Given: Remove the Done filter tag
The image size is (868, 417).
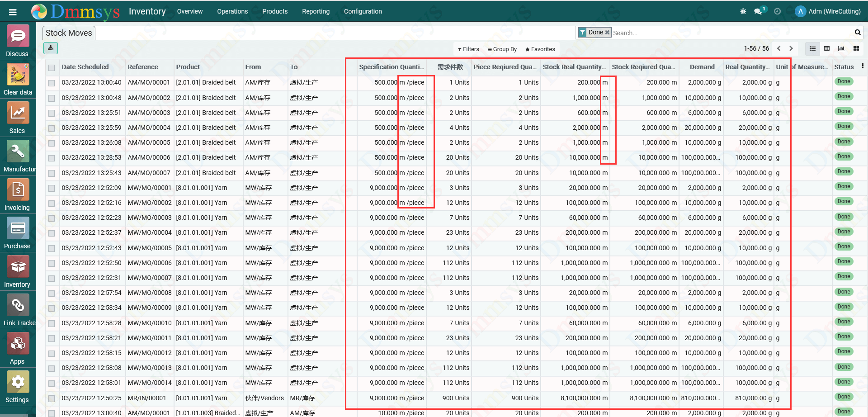Looking at the screenshot, I should [607, 33].
